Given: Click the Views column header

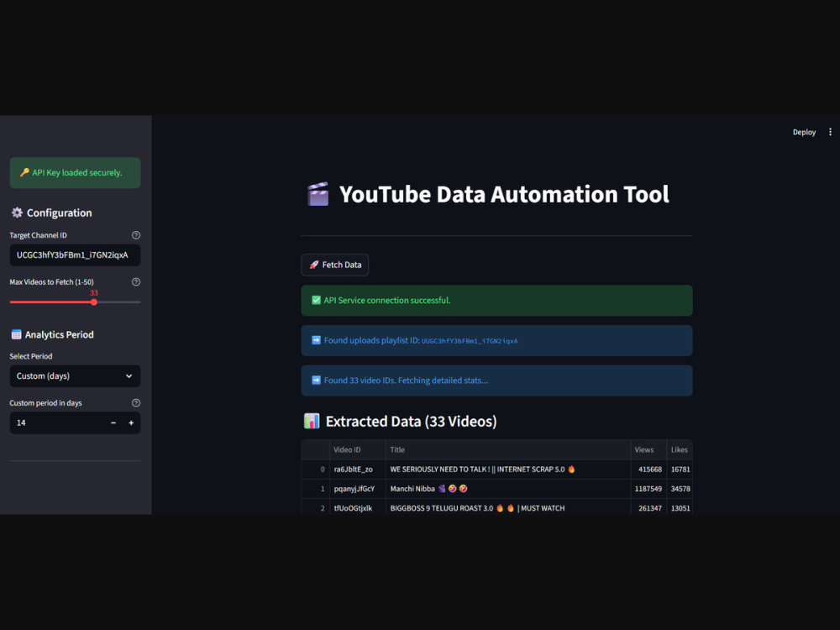Looking at the screenshot, I should [648, 450].
